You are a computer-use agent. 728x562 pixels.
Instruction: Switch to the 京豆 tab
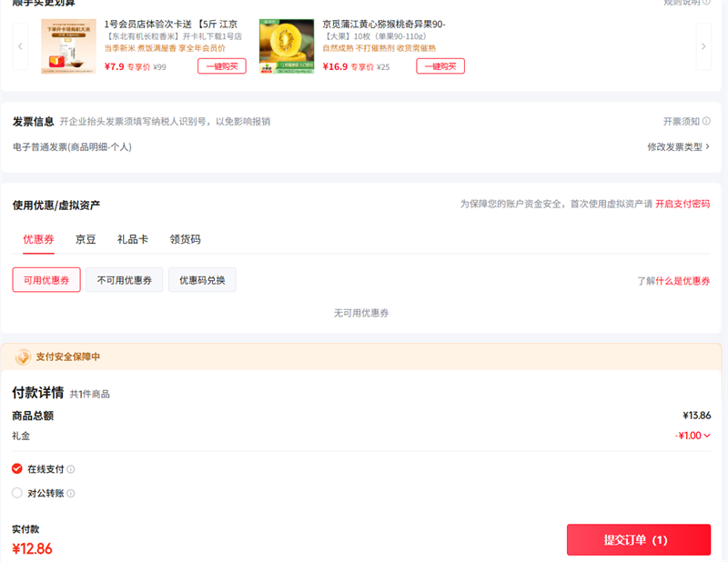point(86,239)
